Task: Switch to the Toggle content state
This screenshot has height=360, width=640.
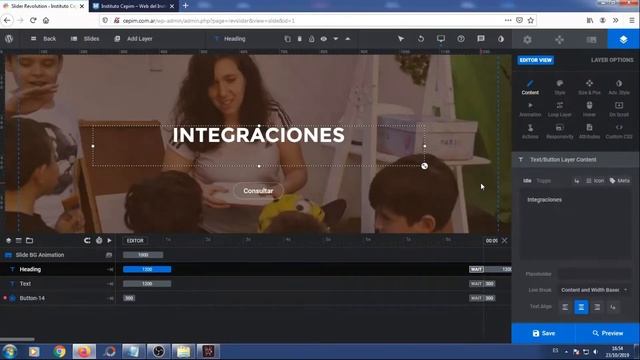Action: pos(543,180)
